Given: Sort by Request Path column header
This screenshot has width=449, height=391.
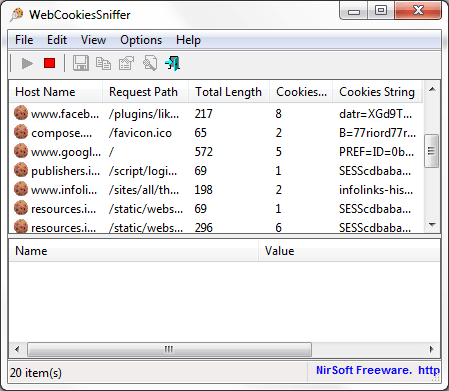Looking at the screenshot, I should [x=145, y=92].
